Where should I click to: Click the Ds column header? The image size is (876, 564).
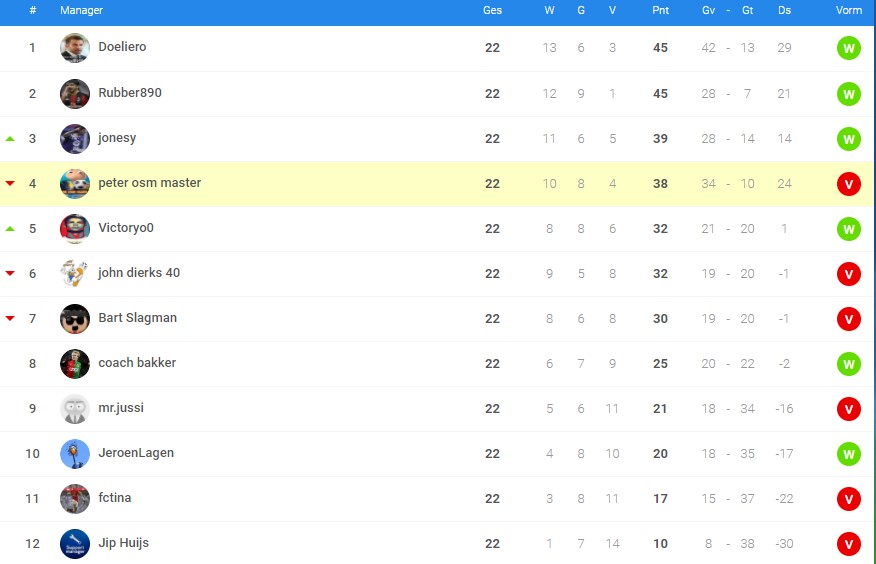(784, 10)
